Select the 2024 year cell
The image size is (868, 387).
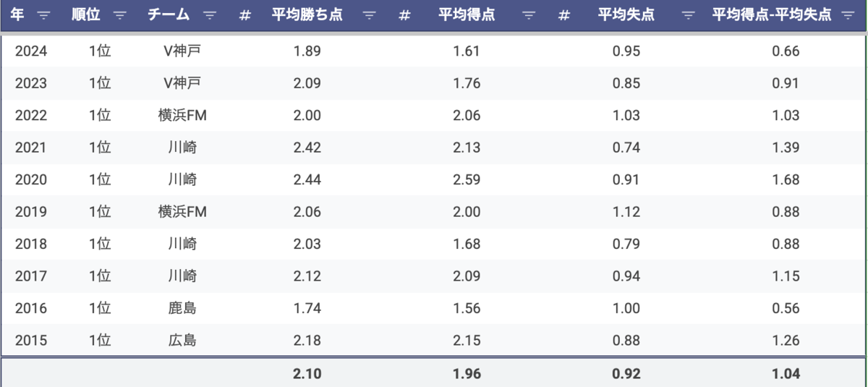click(x=31, y=51)
